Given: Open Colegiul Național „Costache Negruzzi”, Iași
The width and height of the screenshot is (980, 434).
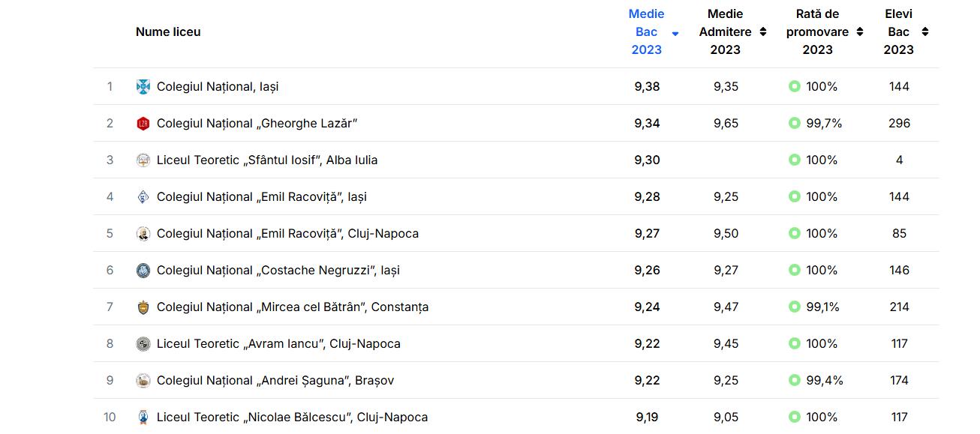Looking at the screenshot, I should coord(278,271).
